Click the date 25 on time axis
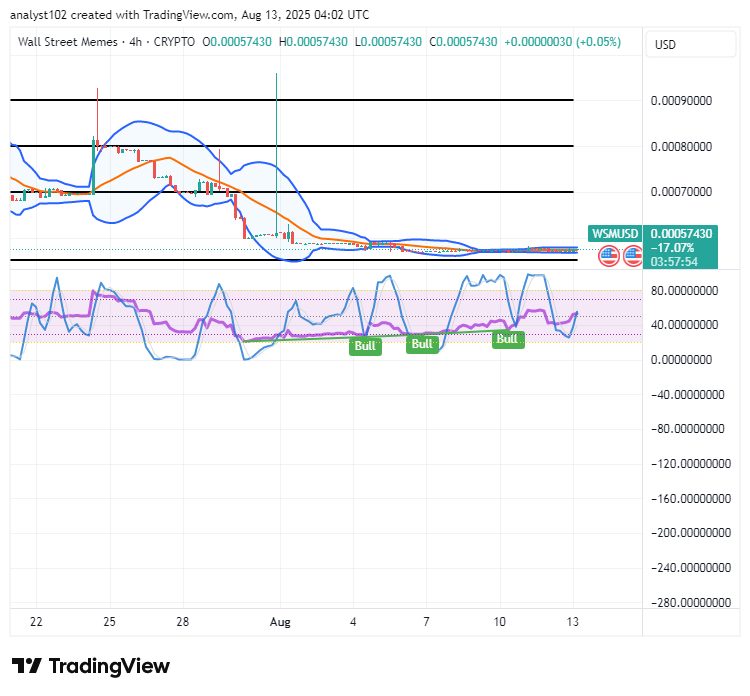750x696 pixels. (x=110, y=622)
